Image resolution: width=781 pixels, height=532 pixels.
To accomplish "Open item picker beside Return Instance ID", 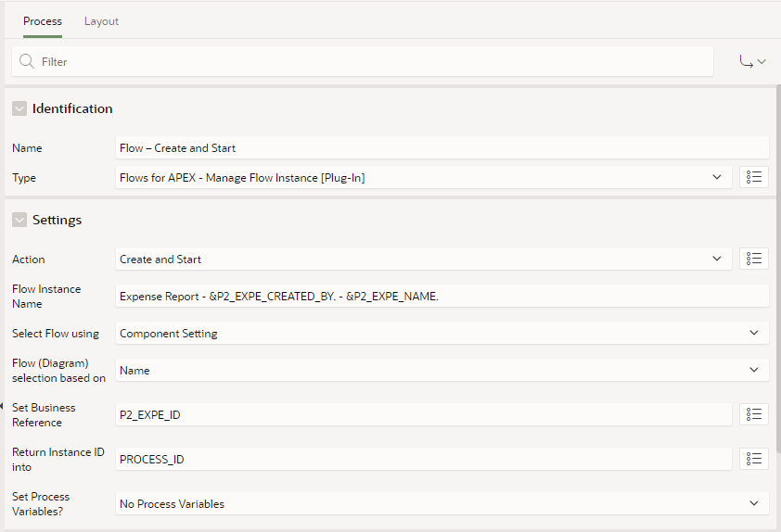I will click(753, 459).
